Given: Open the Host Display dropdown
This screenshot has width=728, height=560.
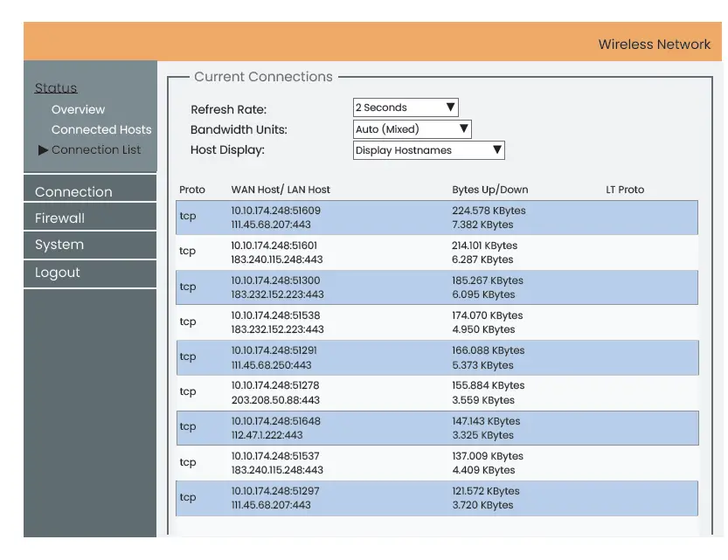Looking at the screenshot, I should (428, 150).
